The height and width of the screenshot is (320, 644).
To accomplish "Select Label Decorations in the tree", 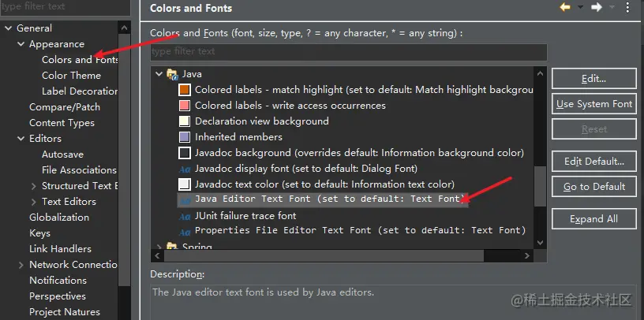I will [80, 91].
